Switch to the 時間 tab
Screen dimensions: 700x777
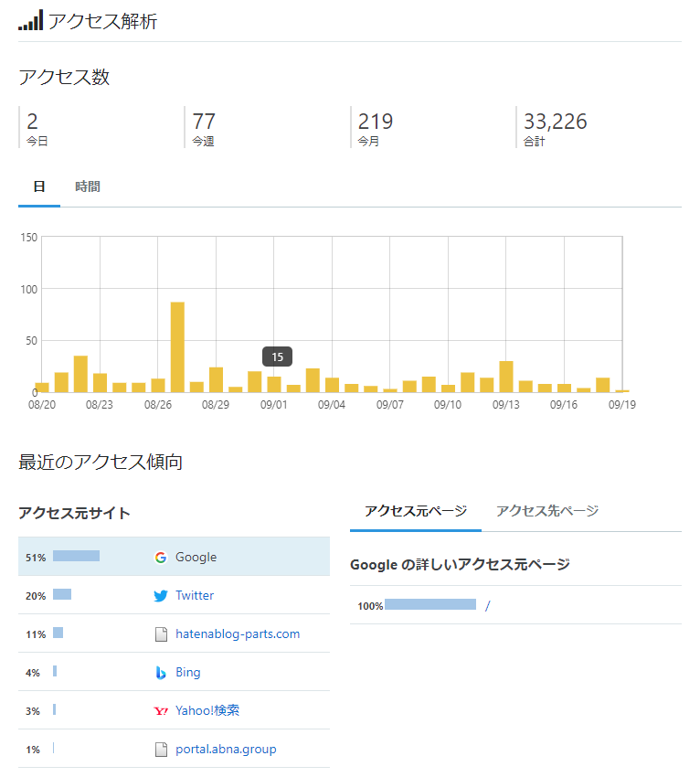[88, 186]
